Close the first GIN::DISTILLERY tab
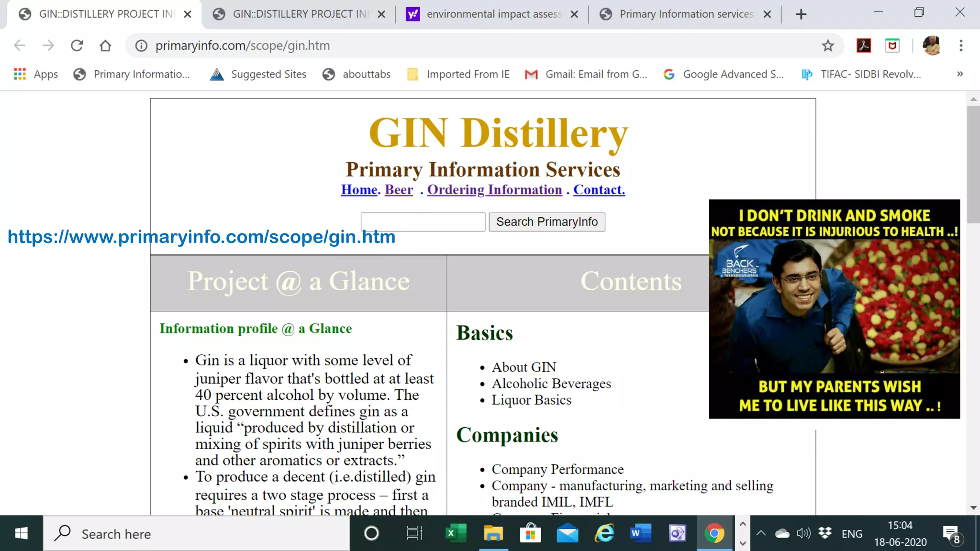 188,14
